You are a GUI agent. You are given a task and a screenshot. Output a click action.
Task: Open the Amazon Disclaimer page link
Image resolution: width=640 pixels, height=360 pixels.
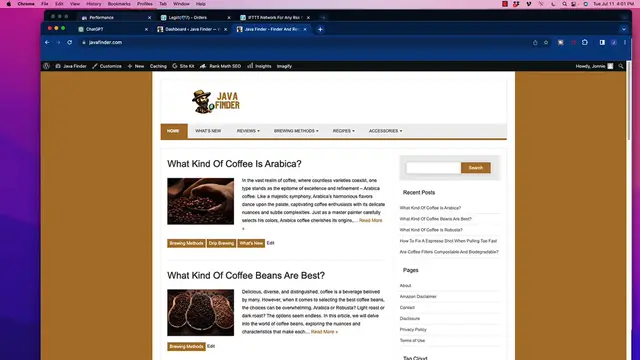click(418, 297)
